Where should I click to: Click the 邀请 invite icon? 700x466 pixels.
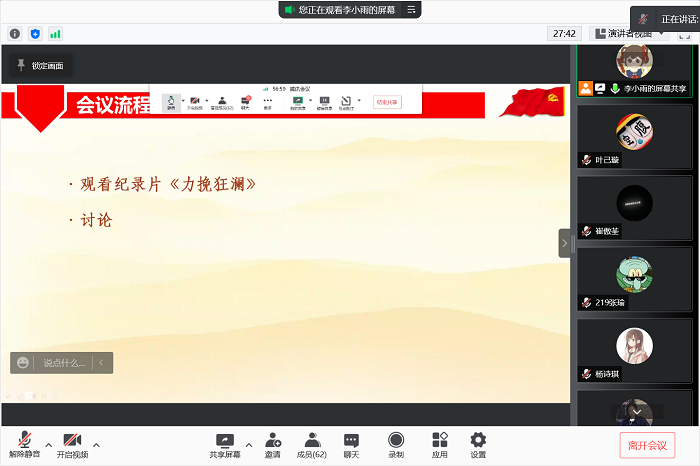pos(272,444)
